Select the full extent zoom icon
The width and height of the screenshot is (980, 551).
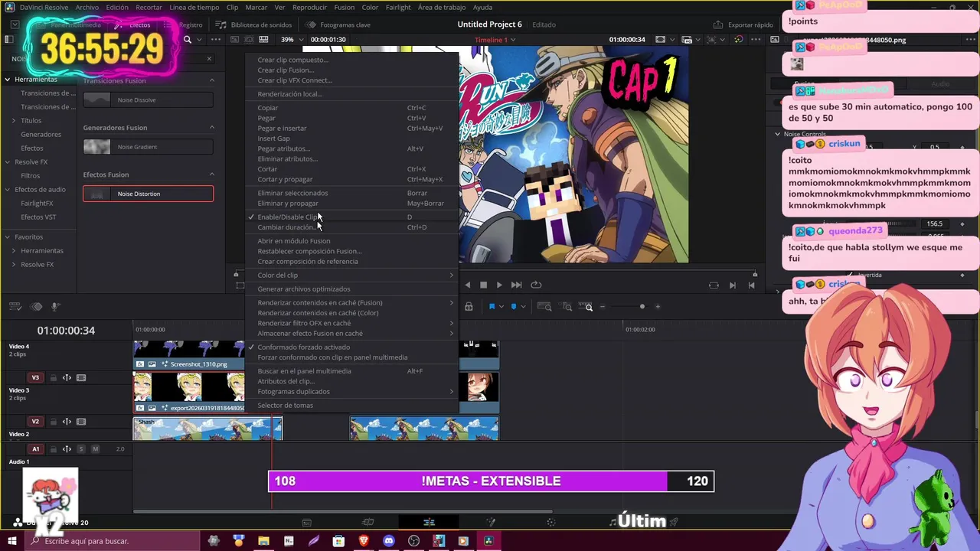click(544, 307)
